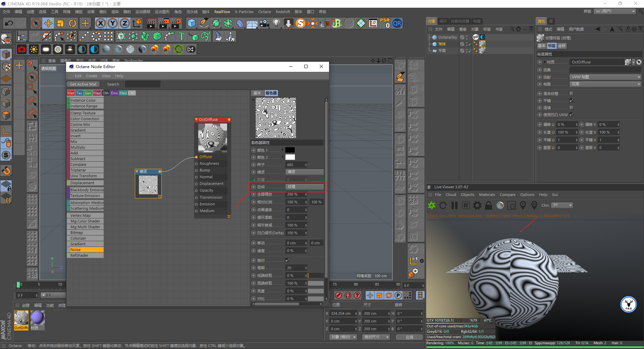The height and width of the screenshot is (349, 644).
Task: Toggle the 种子 animation dot
Action: pyautogui.click(x=254, y=165)
